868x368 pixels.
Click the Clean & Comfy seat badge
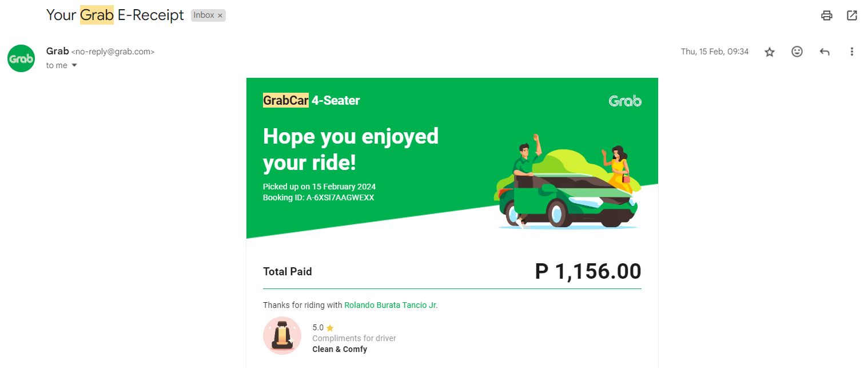(282, 335)
